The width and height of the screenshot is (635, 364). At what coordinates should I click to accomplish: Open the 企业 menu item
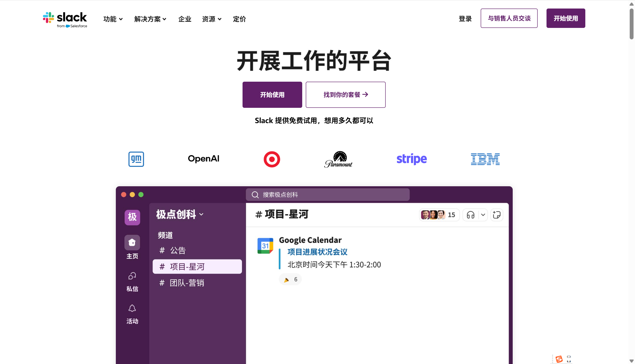(x=184, y=19)
